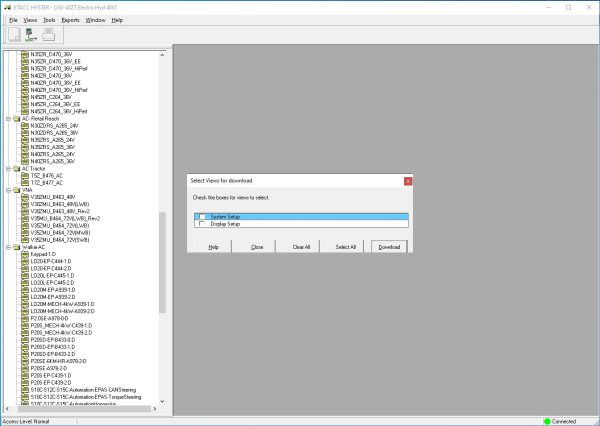Click the VNA folder icon
The height and width of the screenshot is (426, 600).
(x=17, y=190)
